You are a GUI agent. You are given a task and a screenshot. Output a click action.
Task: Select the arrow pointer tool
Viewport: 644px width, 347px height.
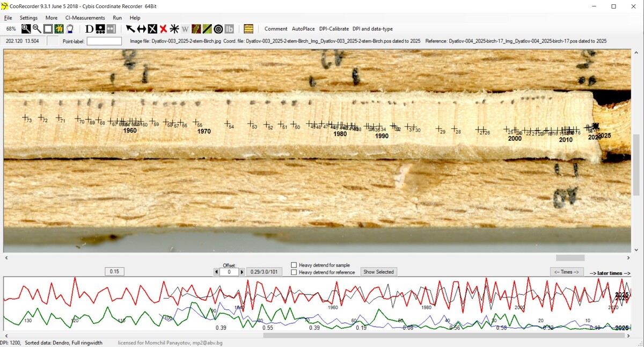(x=130, y=28)
